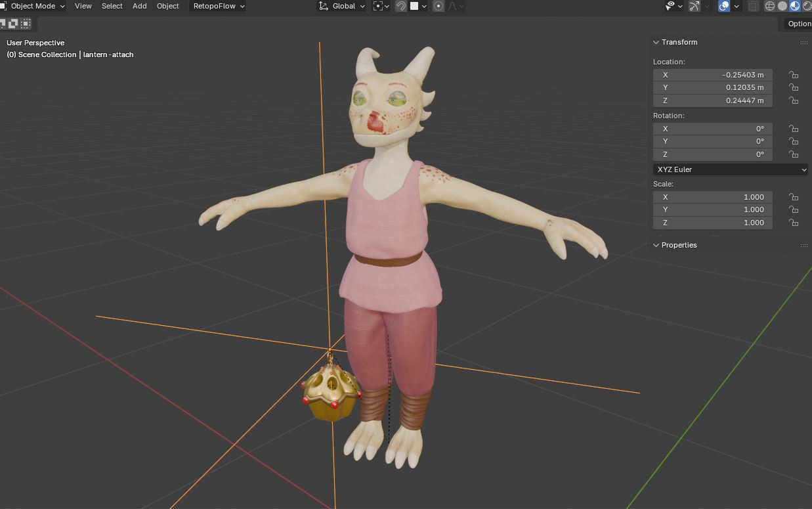812x509 pixels.
Task: Click the transform pivot point icon
Action: [378, 6]
